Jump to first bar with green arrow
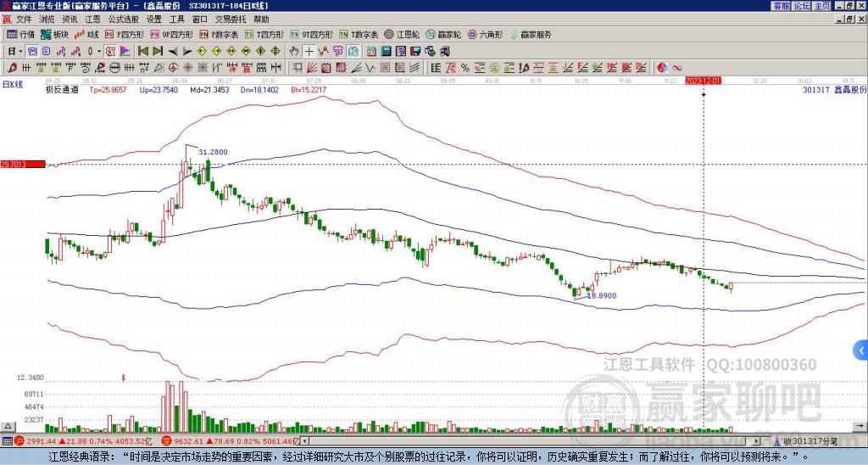This screenshot has width=868, height=465. [x=142, y=52]
